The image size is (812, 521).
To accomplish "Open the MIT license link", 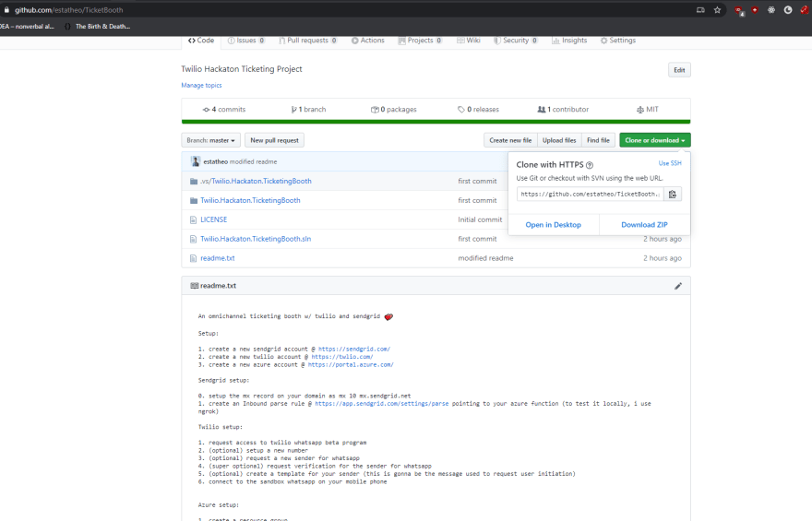I will (648, 109).
